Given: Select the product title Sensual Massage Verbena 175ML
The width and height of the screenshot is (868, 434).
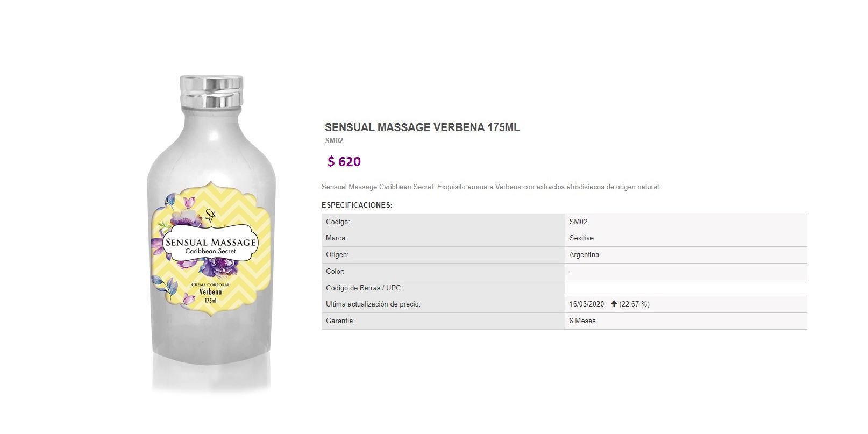Looking at the screenshot, I should point(422,127).
